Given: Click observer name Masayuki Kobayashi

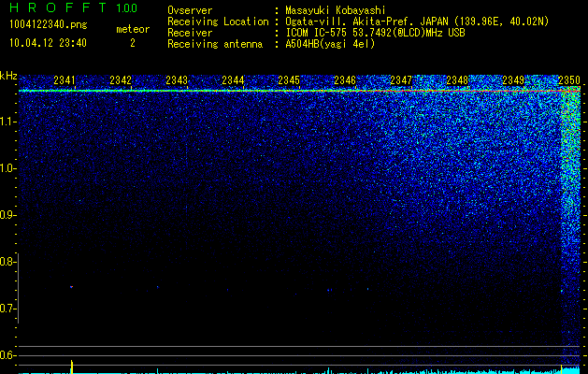Looking at the screenshot, I should [336, 10].
